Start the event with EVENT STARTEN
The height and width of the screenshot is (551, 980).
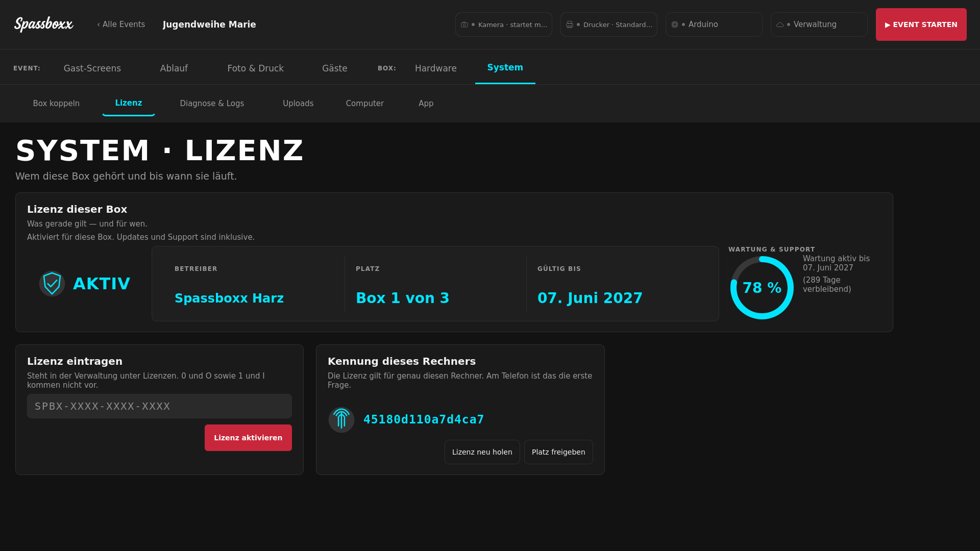pos(921,24)
